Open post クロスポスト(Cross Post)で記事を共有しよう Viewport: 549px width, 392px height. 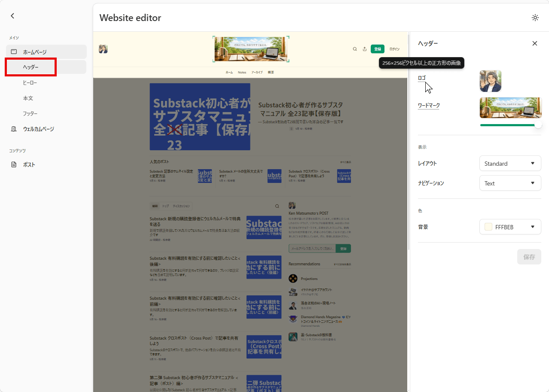[x=194, y=341]
